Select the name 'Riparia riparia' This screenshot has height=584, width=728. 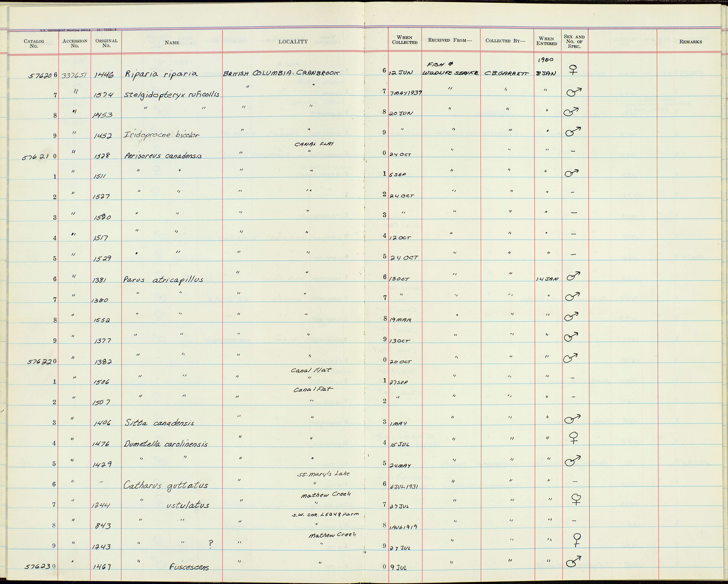161,73
